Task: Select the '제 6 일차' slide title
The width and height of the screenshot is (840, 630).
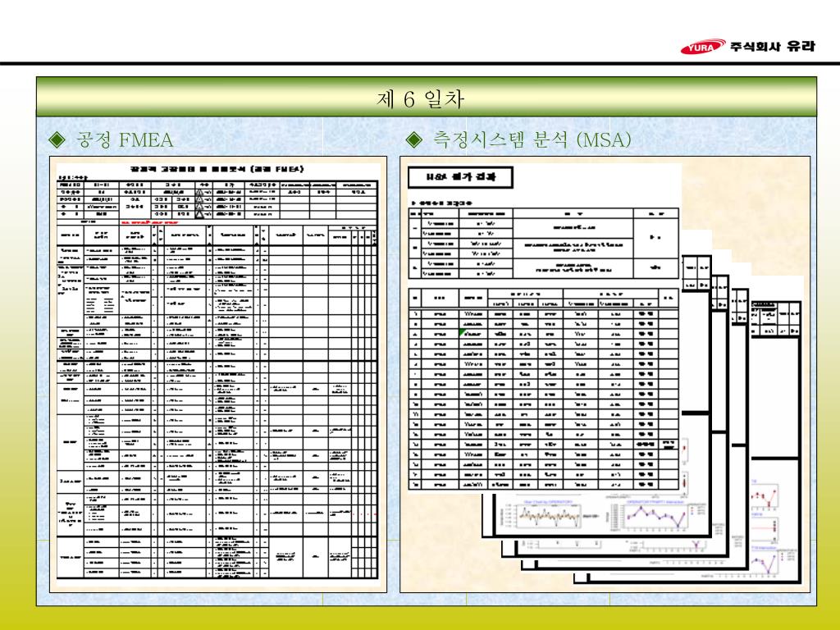Action: tap(420, 99)
